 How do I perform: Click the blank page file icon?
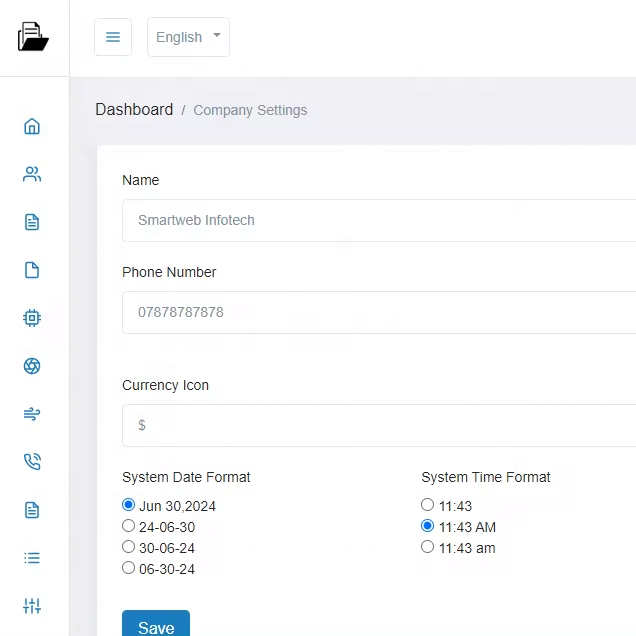coord(32,270)
